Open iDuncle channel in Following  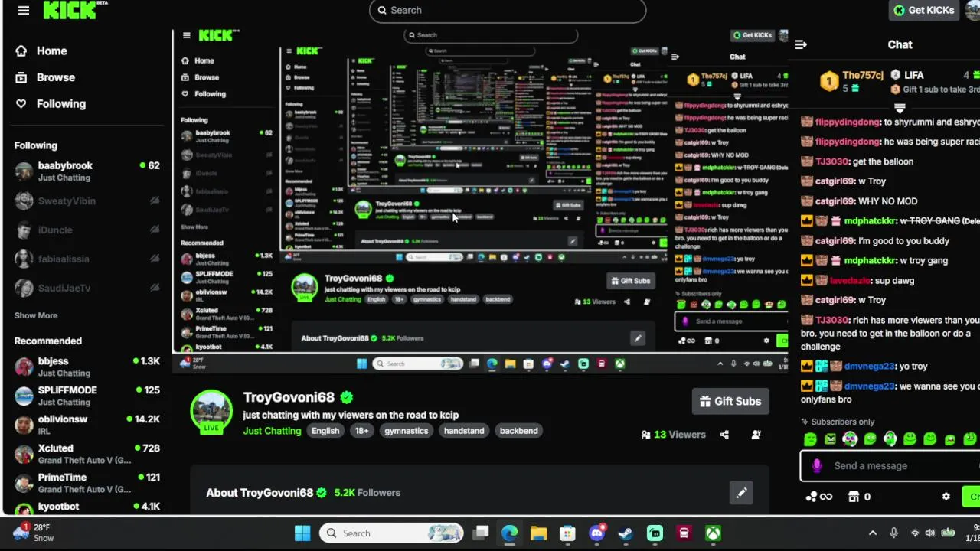coord(87,230)
